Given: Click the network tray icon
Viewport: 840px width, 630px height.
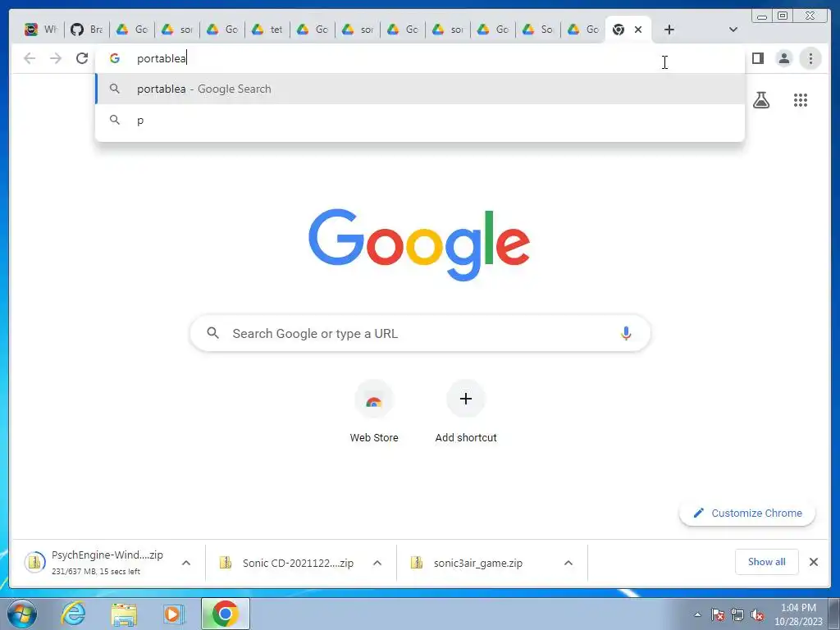Looking at the screenshot, I should [737, 614].
